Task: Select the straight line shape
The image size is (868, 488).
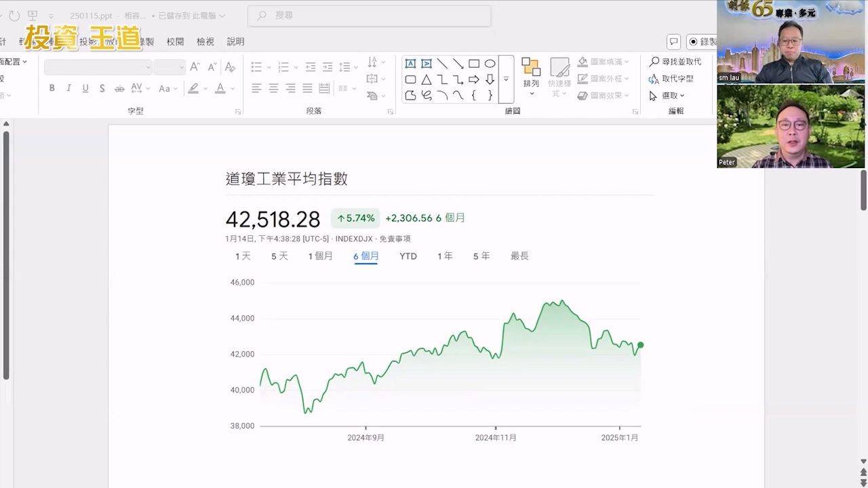Action: coord(442,64)
